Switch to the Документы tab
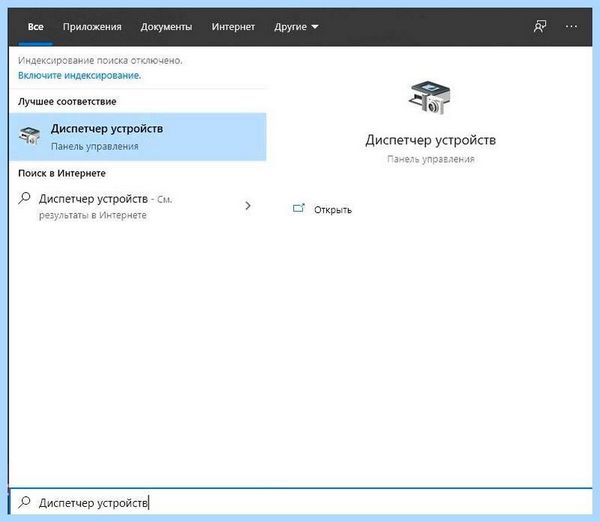This screenshot has width=600, height=522. coord(166,27)
